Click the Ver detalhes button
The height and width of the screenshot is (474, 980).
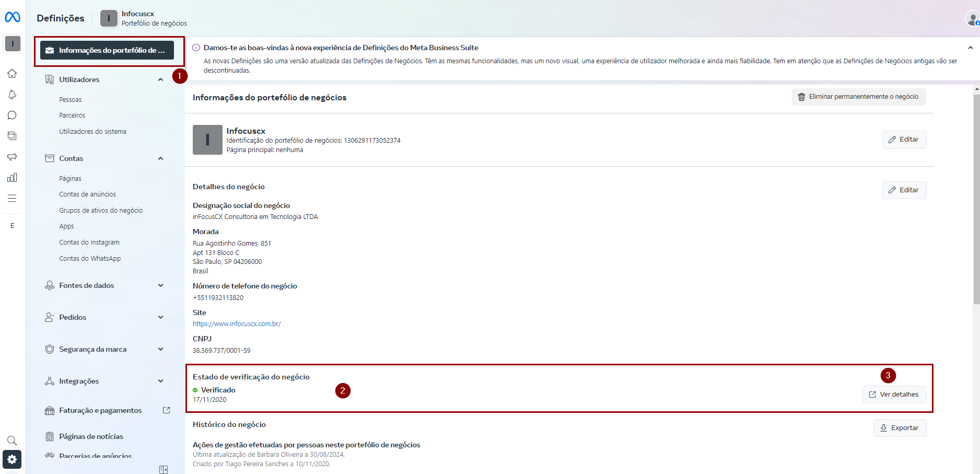(x=894, y=395)
